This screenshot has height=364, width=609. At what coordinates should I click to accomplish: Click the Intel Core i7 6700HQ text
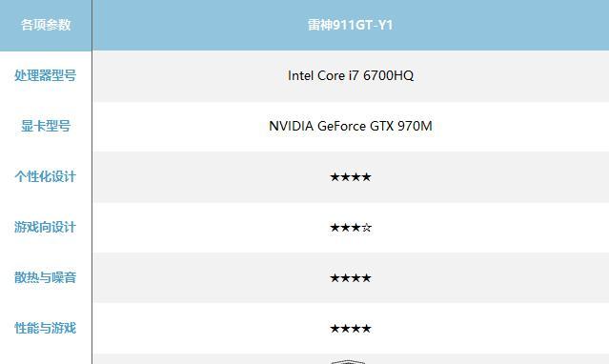(351, 75)
